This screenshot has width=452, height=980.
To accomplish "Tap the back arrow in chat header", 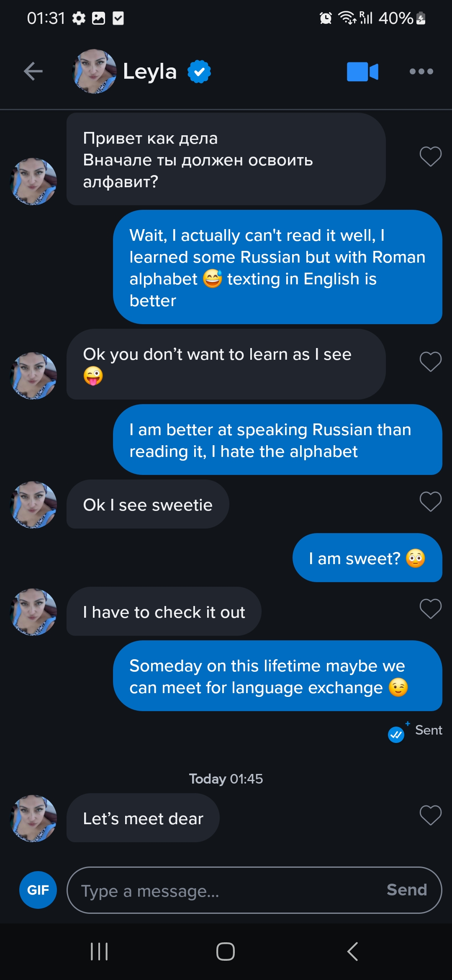I will tap(33, 71).
